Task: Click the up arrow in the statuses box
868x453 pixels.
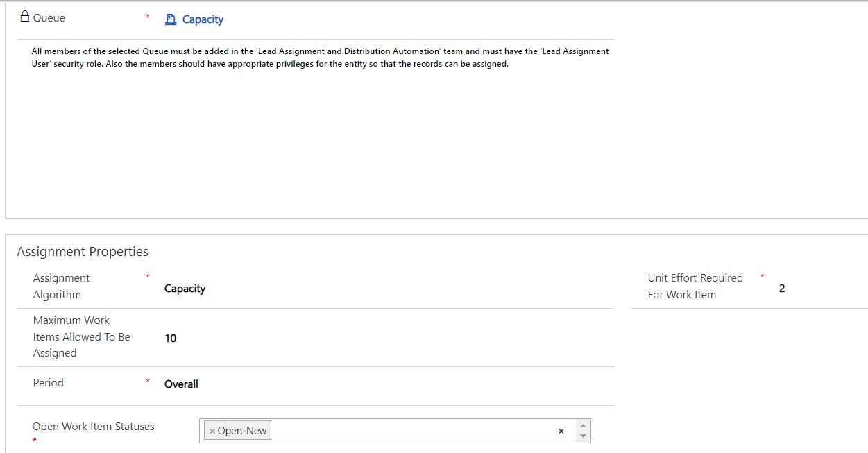Action: [583, 425]
